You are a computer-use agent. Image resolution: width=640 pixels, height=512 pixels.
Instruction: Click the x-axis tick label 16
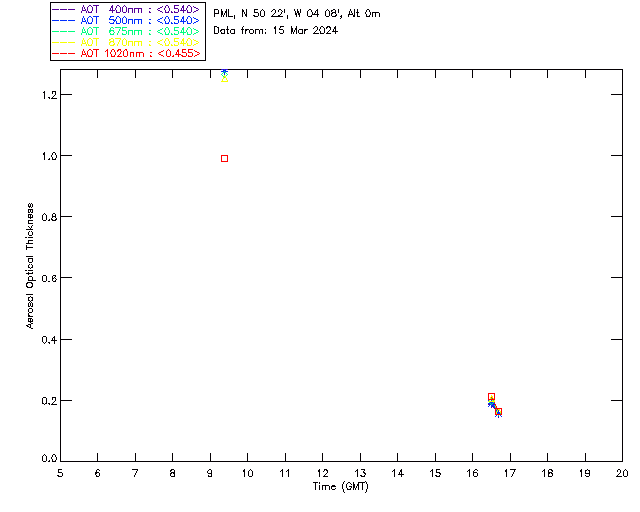[472, 474]
